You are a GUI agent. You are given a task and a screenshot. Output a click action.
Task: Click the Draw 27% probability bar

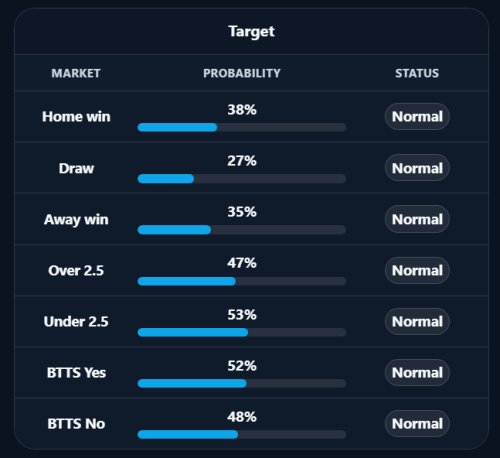[x=242, y=179]
